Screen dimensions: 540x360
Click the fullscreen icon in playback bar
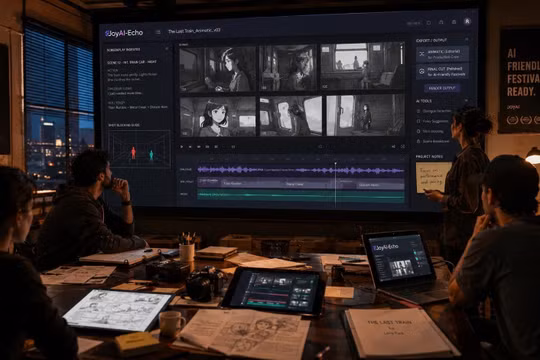402,147
